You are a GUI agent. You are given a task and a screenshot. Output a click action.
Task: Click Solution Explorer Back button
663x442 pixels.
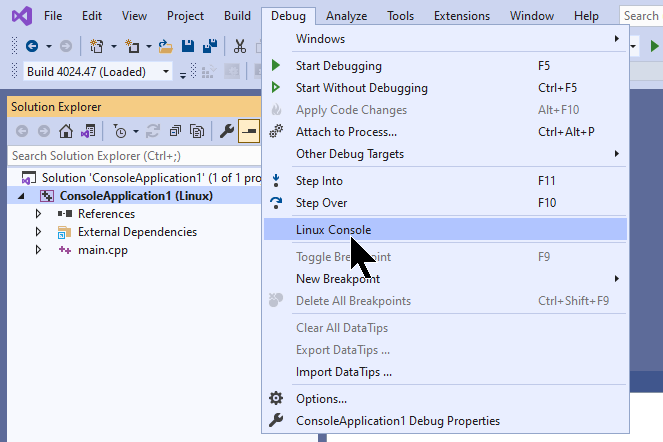point(22,132)
